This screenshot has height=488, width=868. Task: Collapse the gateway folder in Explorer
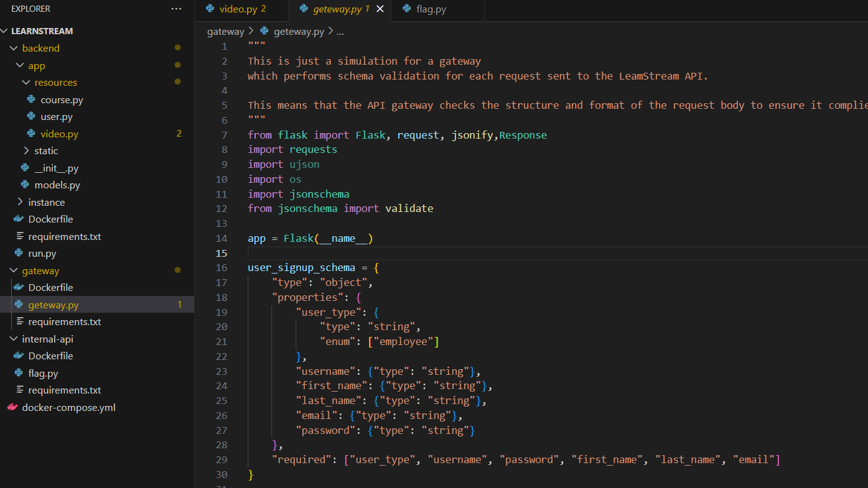[14, 270]
